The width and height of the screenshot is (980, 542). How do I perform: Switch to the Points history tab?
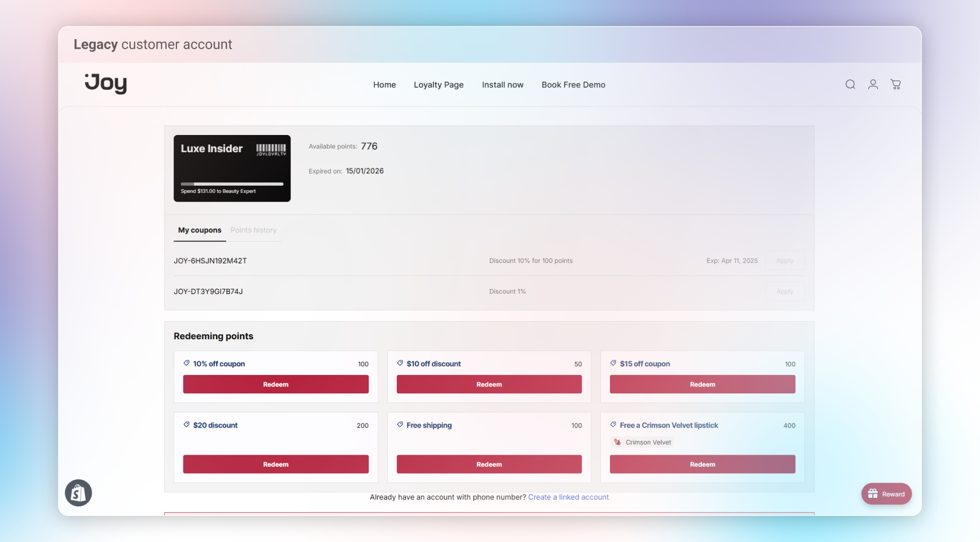253,230
